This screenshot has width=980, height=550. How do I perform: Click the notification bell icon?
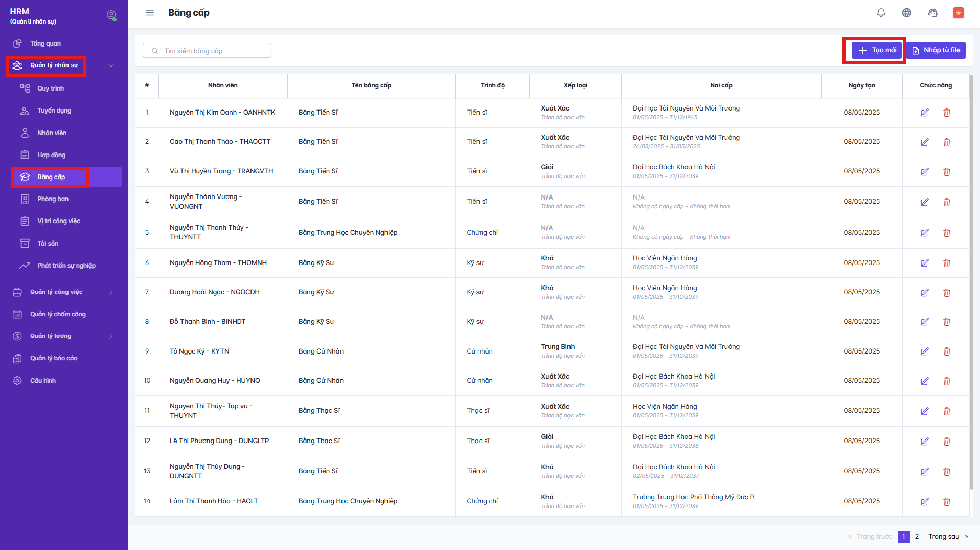[881, 13]
